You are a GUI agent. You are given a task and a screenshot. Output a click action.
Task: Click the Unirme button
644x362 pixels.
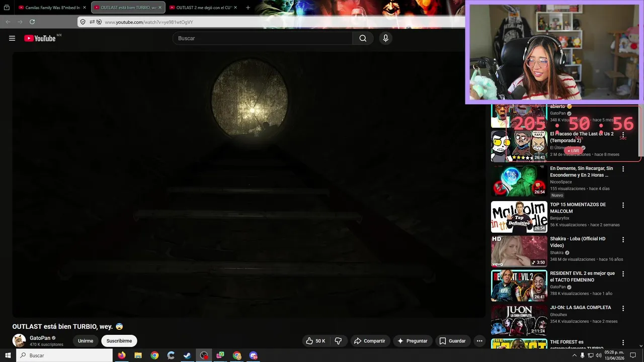(x=86, y=341)
